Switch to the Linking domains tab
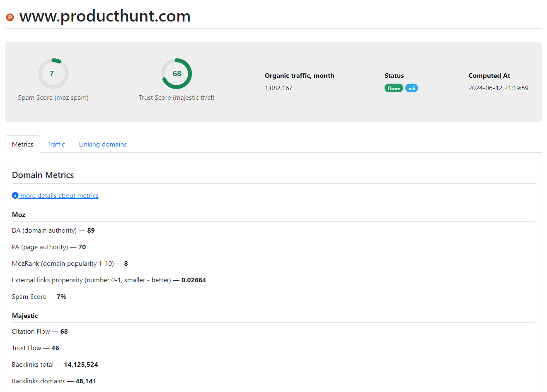 coord(103,144)
